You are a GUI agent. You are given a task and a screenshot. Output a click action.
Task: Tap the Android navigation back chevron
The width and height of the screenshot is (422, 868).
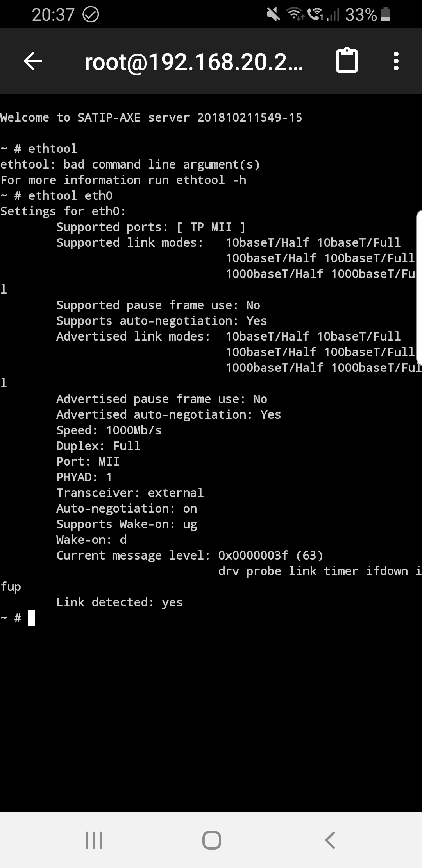(330, 840)
